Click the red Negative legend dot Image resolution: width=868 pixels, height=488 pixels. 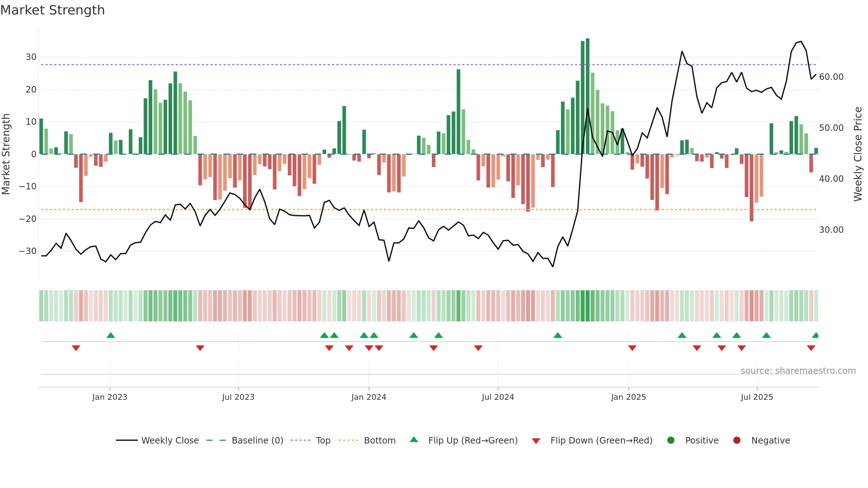point(737,440)
